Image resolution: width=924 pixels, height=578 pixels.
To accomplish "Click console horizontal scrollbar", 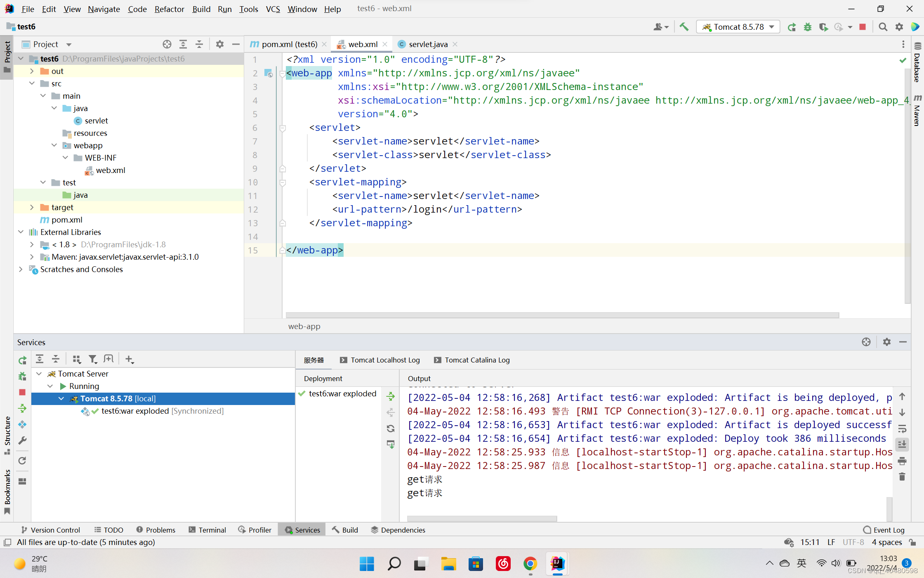I will coord(482,518).
